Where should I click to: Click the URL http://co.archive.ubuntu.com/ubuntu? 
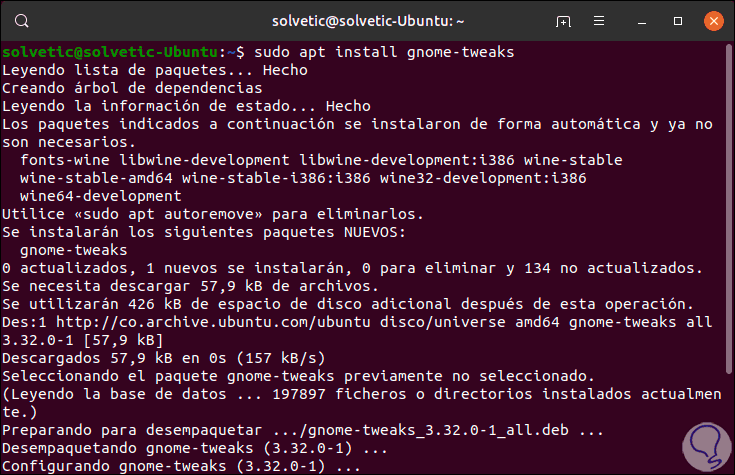tap(213, 322)
